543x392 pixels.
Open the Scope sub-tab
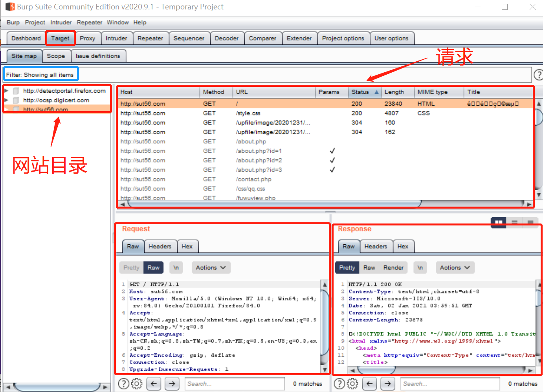(x=56, y=56)
